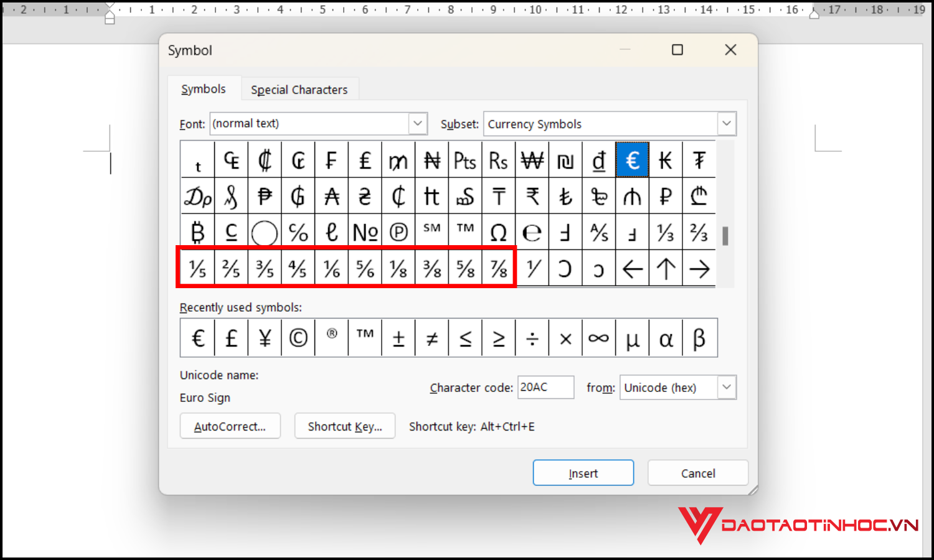Choose the infinity symbol from recently used
The width and height of the screenshot is (934, 560).
coord(598,338)
